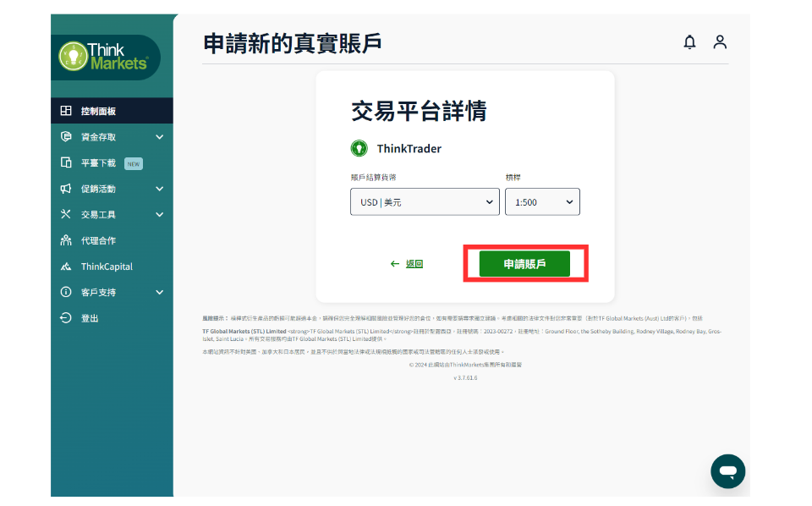The image size is (812, 506).
Task: Open 促銷活動 sidebar item
Action: pos(112,189)
